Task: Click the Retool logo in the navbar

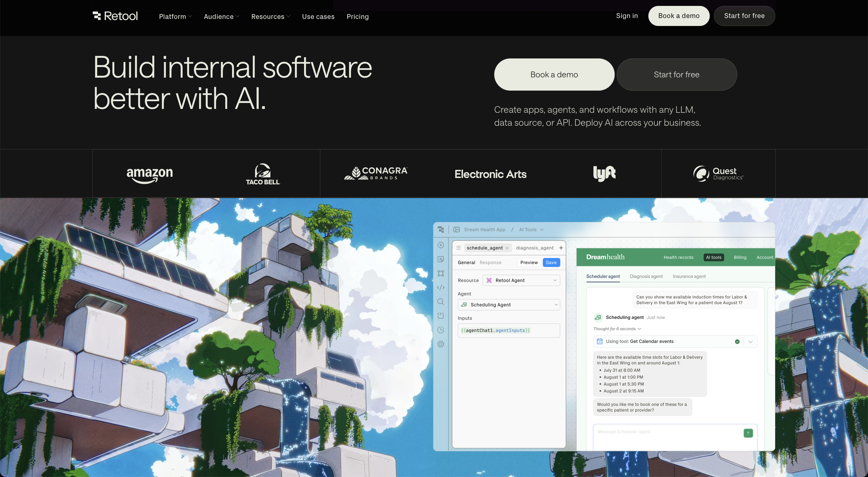Action: [115, 16]
